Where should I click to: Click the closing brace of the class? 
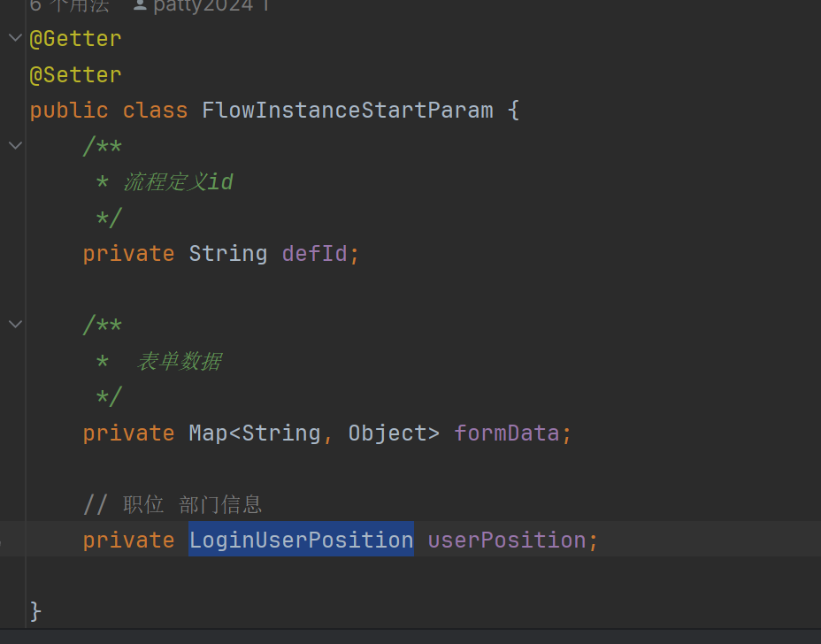tap(35, 610)
